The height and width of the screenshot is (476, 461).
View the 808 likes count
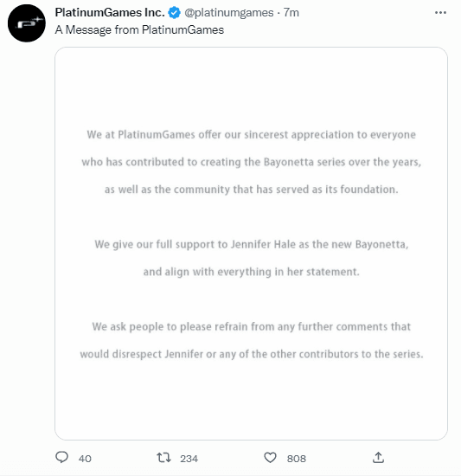(297, 459)
